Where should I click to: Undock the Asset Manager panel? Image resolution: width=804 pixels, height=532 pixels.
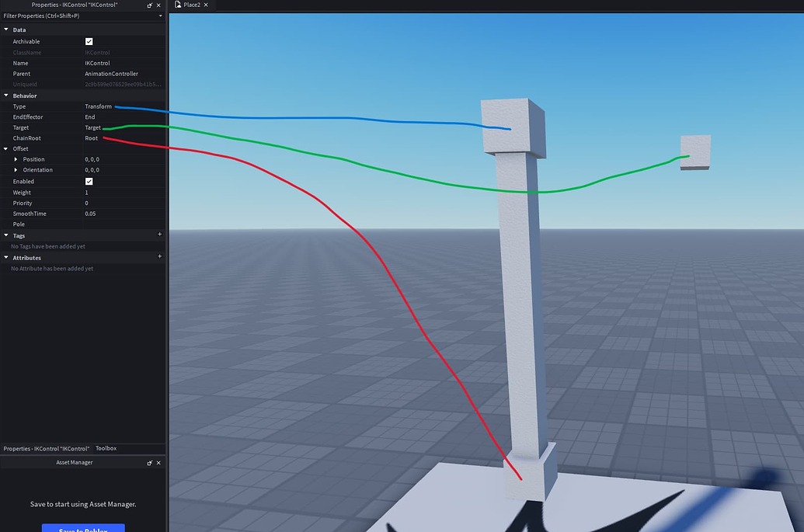(x=150, y=463)
